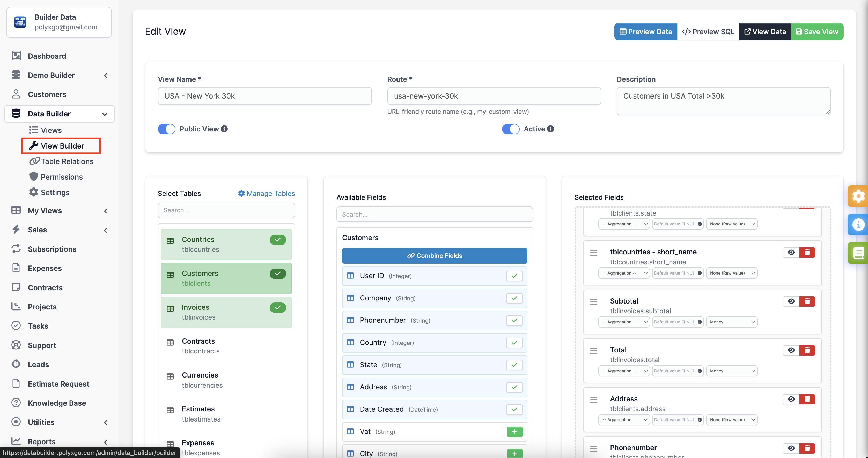The width and height of the screenshot is (868, 458).
Task: Click the floating gear icon on right edge
Action: [858, 196]
